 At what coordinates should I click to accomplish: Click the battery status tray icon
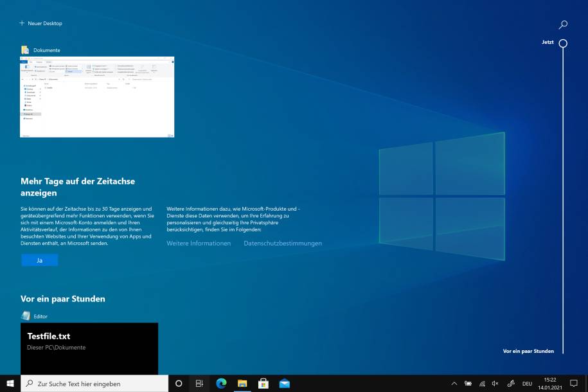[x=468, y=384]
